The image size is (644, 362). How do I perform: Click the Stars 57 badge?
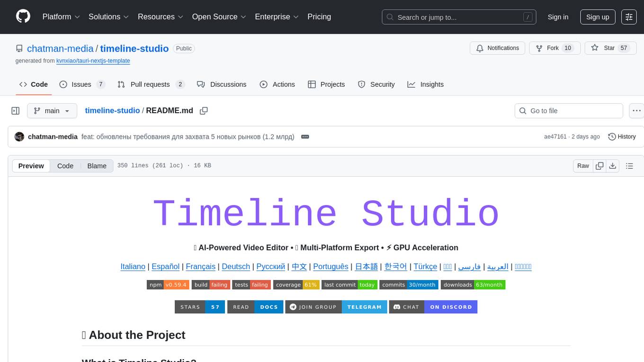[200, 307]
